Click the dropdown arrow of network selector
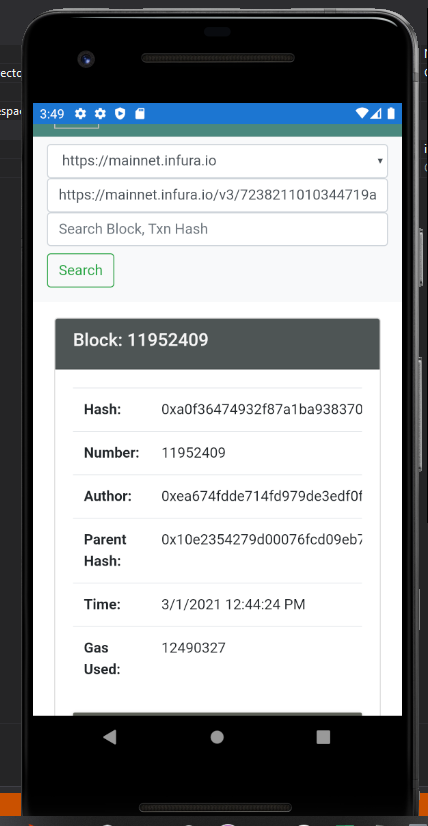 tap(380, 161)
